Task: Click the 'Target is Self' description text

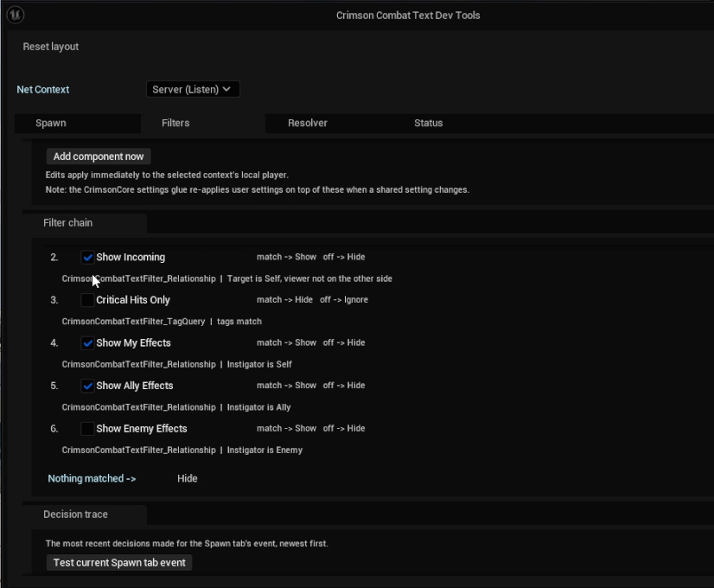Action: (x=309, y=278)
